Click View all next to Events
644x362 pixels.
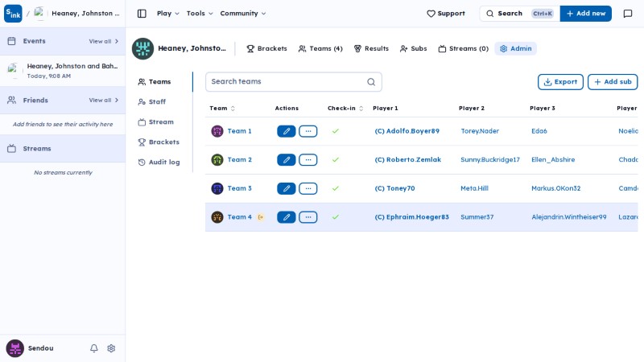coord(104,42)
